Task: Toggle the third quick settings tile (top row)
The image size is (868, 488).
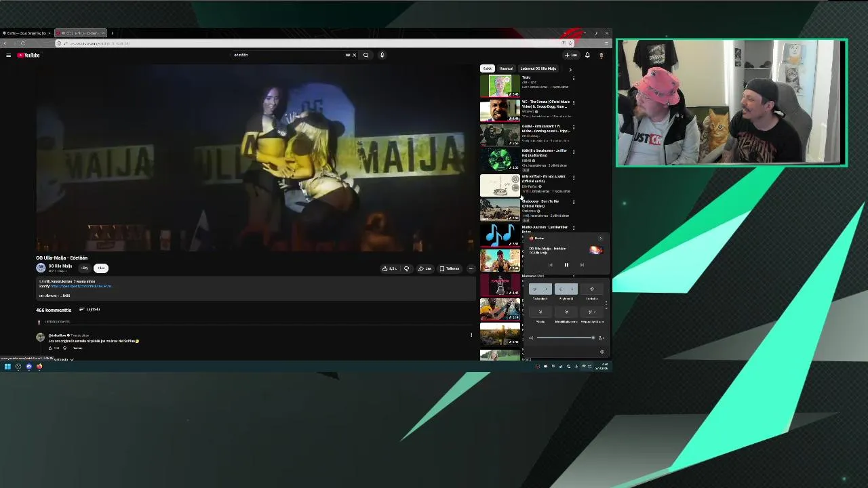Action: 592,289
